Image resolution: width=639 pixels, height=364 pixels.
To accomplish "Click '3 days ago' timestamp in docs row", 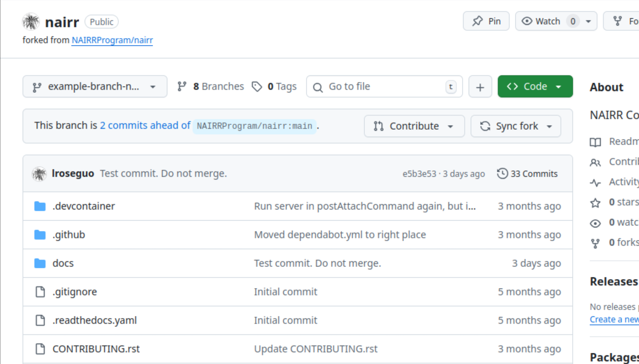I will coord(536,263).
